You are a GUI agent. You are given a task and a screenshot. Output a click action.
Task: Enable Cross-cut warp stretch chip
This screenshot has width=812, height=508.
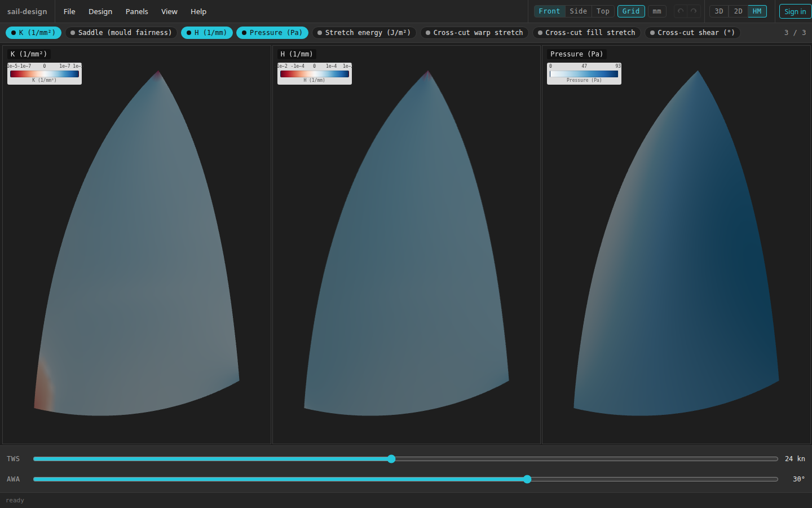474,33
